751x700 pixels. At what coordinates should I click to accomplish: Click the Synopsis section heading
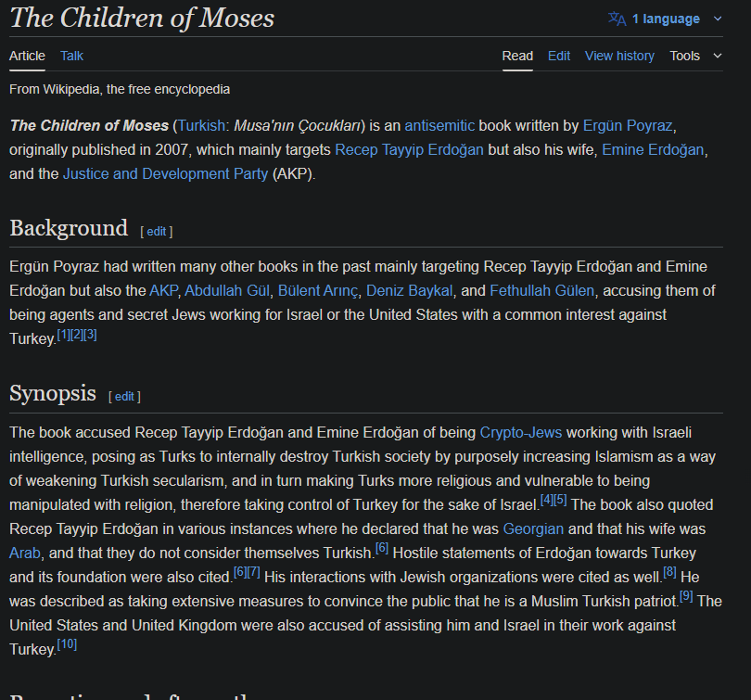53,393
